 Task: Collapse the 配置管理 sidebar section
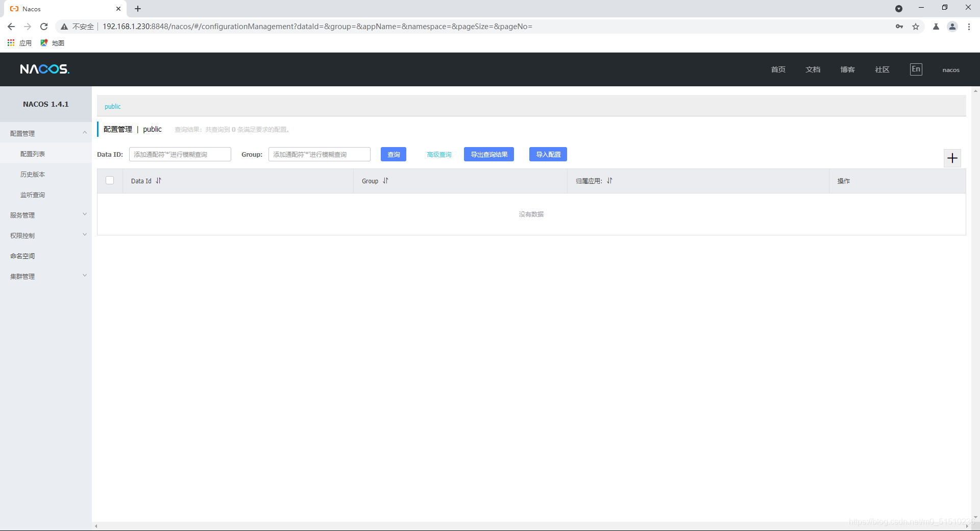[46, 133]
